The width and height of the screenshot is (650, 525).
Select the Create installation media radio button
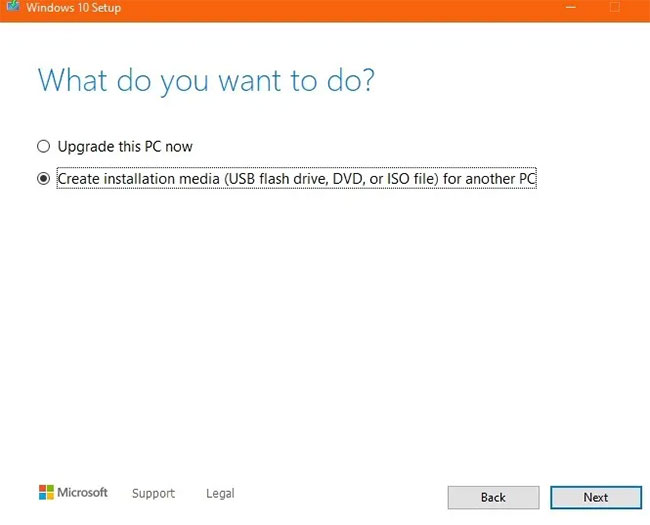(x=44, y=179)
